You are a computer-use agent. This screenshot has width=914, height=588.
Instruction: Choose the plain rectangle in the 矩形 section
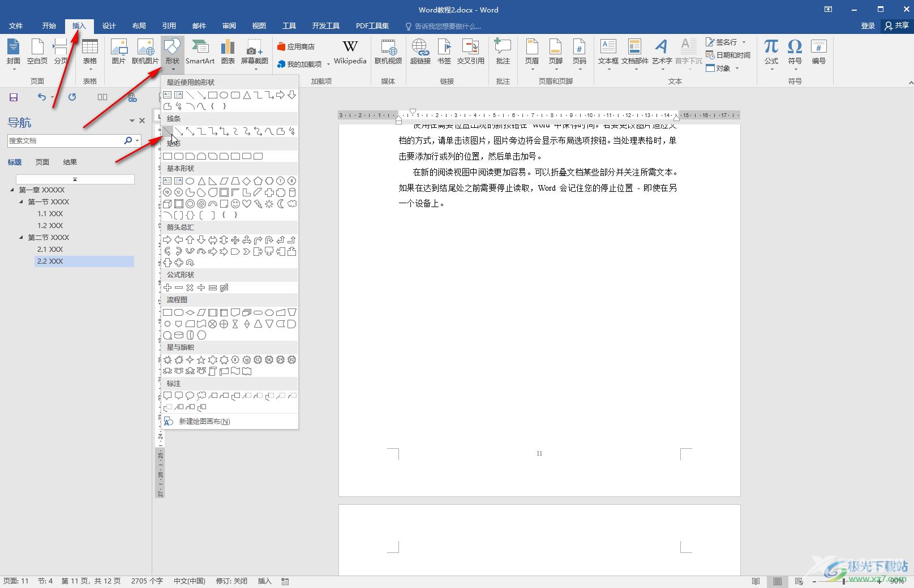coord(168,156)
